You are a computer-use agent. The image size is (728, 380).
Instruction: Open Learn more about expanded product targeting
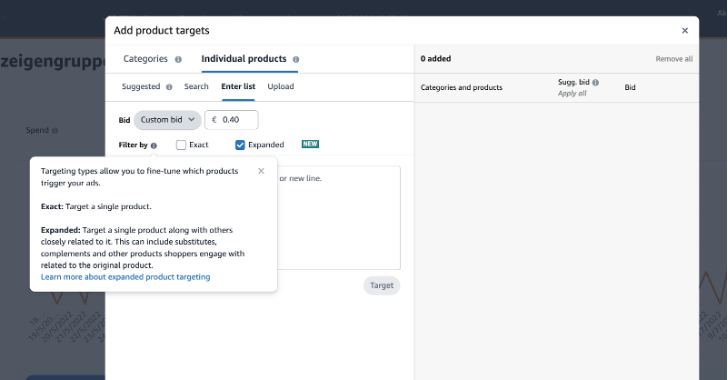[125, 277]
